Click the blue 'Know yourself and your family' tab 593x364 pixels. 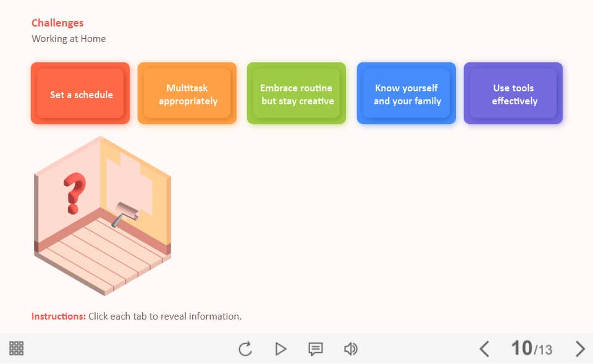[x=406, y=94]
